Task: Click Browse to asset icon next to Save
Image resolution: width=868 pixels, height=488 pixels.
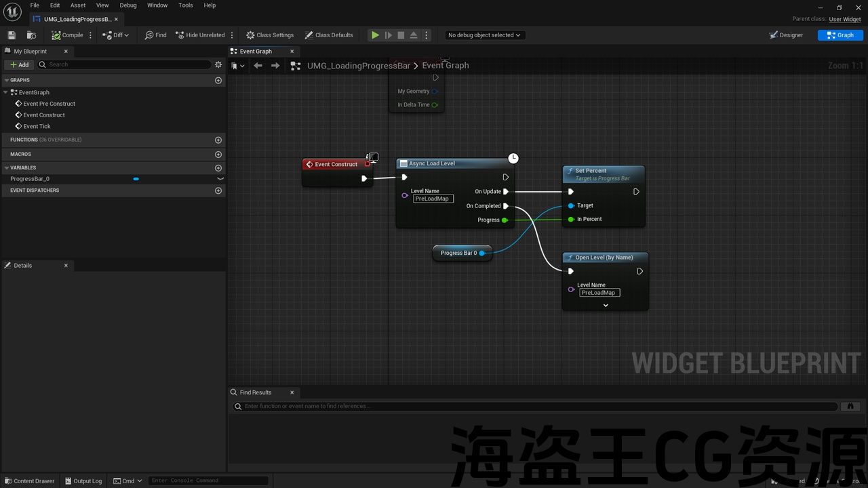Action: pyautogui.click(x=31, y=35)
